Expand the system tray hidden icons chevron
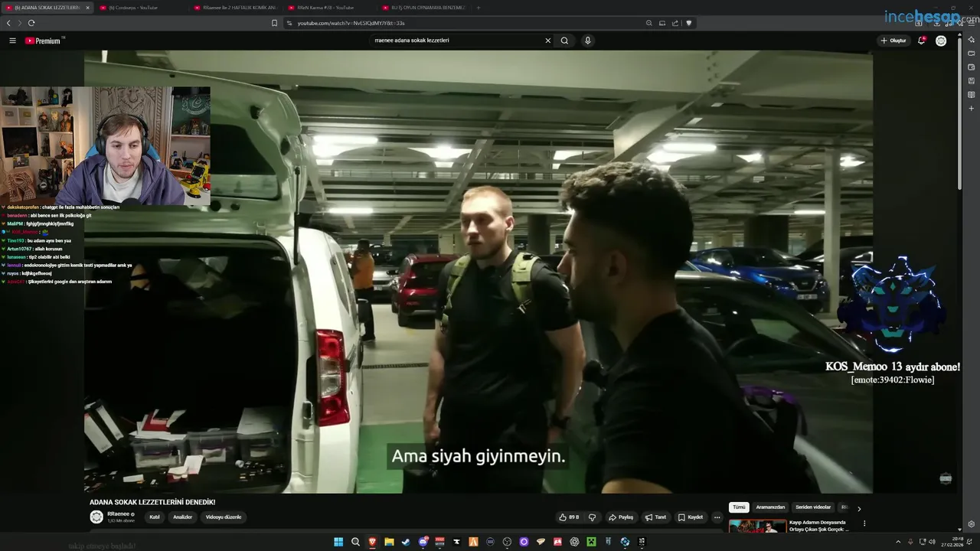This screenshot has height=551, width=980. coord(897,542)
